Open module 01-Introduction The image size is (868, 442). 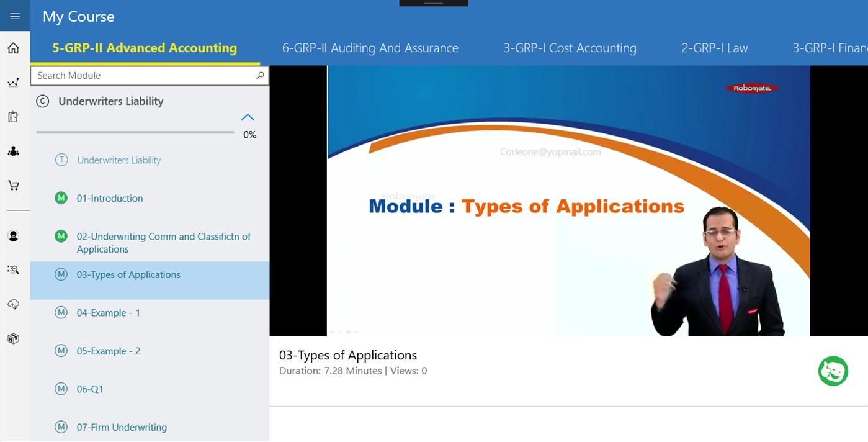point(110,199)
